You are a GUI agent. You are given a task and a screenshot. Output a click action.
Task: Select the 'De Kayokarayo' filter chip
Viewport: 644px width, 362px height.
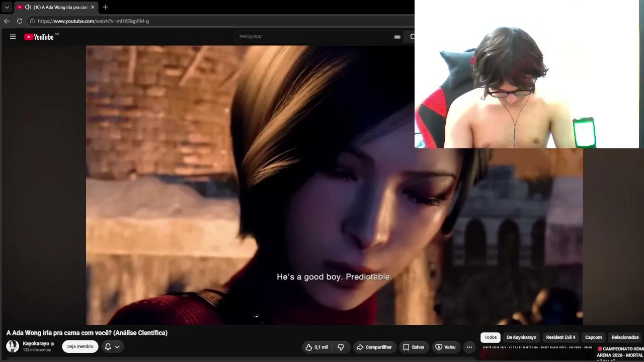521,337
